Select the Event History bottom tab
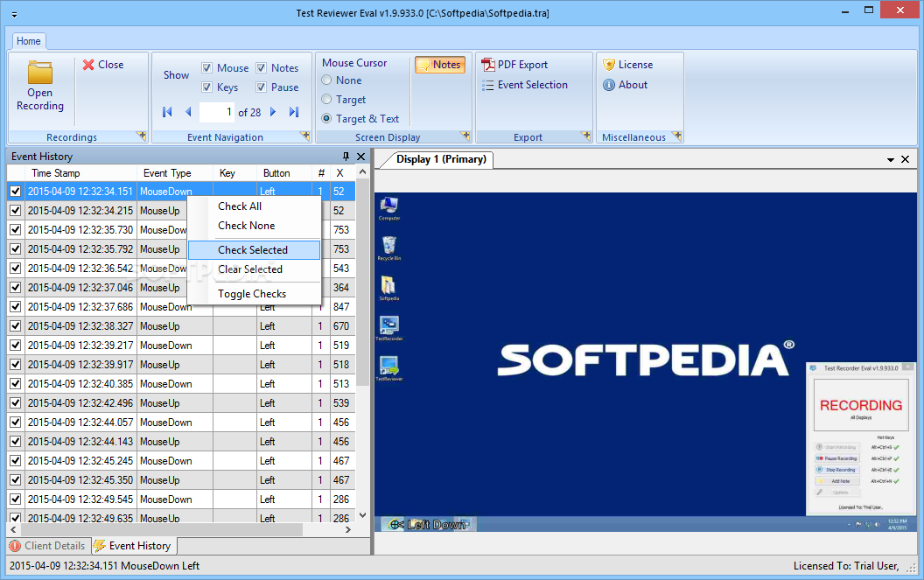This screenshot has height=580, width=924. (134, 546)
